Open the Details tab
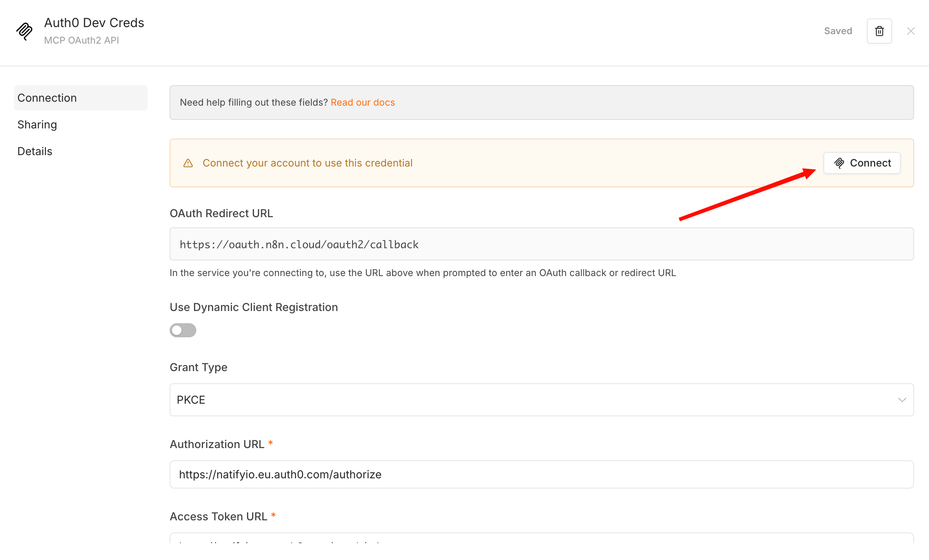 pos(35,151)
